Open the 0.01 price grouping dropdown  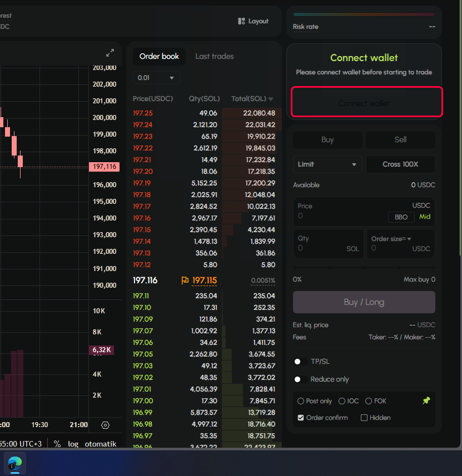point(156,78)
